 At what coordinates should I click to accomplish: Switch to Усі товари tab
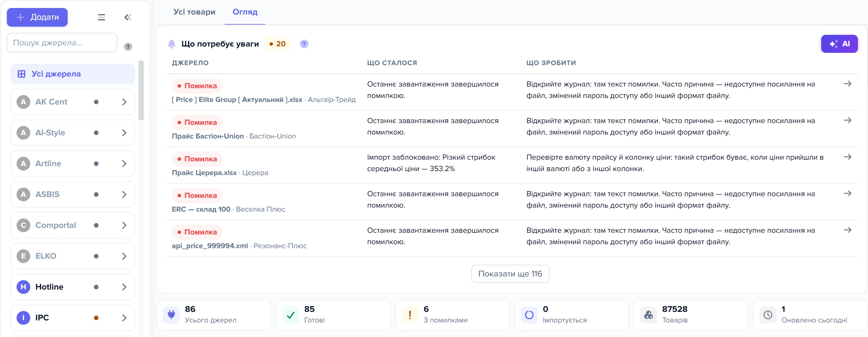pos(194,12)
